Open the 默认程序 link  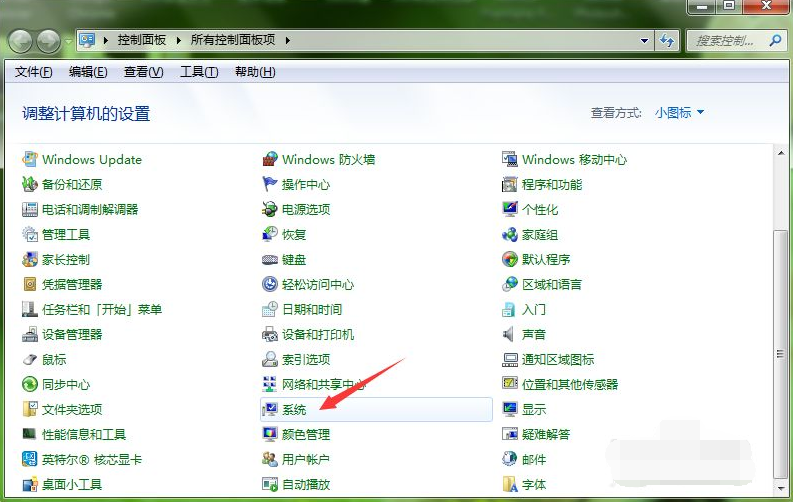pos(546,259)
